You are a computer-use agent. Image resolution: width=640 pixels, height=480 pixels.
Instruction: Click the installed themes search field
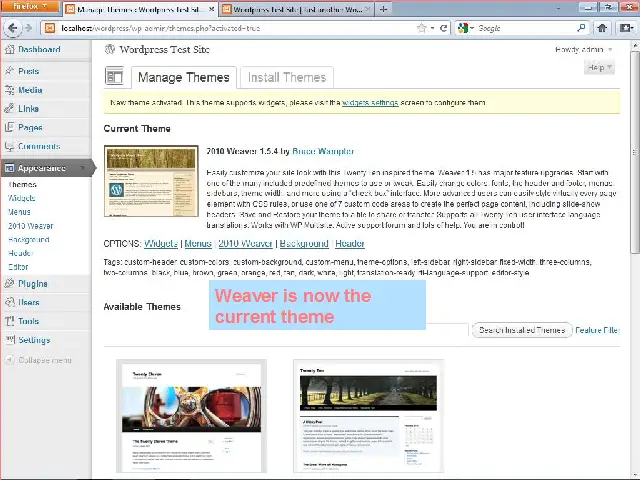coord(447,330)
